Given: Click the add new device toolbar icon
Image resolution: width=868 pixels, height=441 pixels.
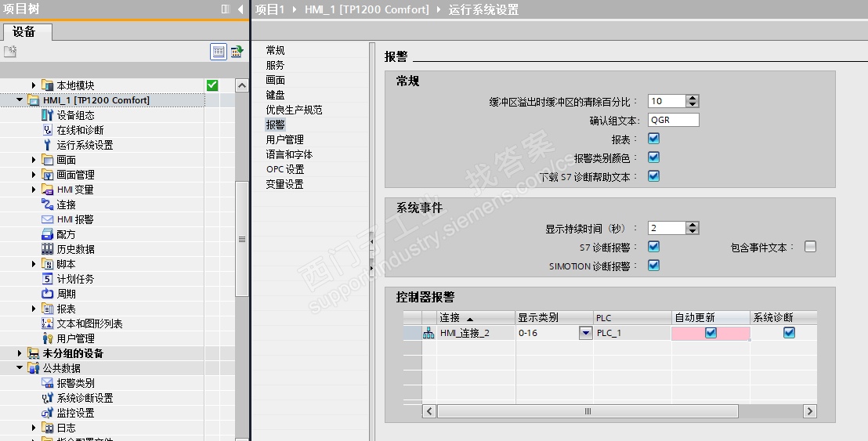Looking at the screenshot, I should pyautogui.click(x=10, y=52).
